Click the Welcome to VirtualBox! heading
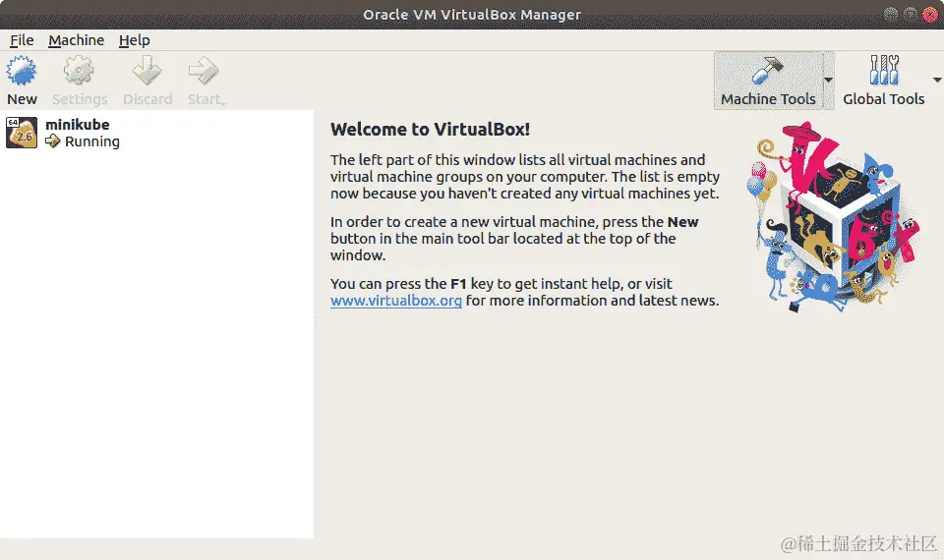The height and width of the screenshot is (560, 944). point(430,130)
